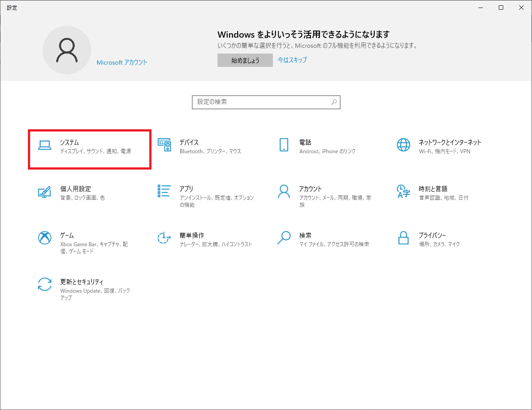Open the Microsoft アカウント link

[122, 62]
